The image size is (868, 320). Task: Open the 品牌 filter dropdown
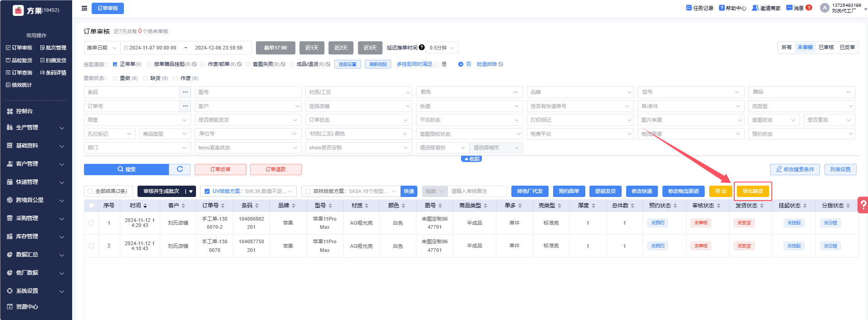click(x=579, y=92)
